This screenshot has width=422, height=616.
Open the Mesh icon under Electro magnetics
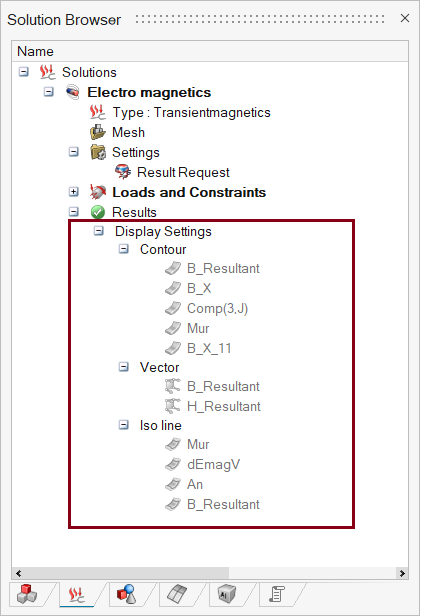(97, 132)
